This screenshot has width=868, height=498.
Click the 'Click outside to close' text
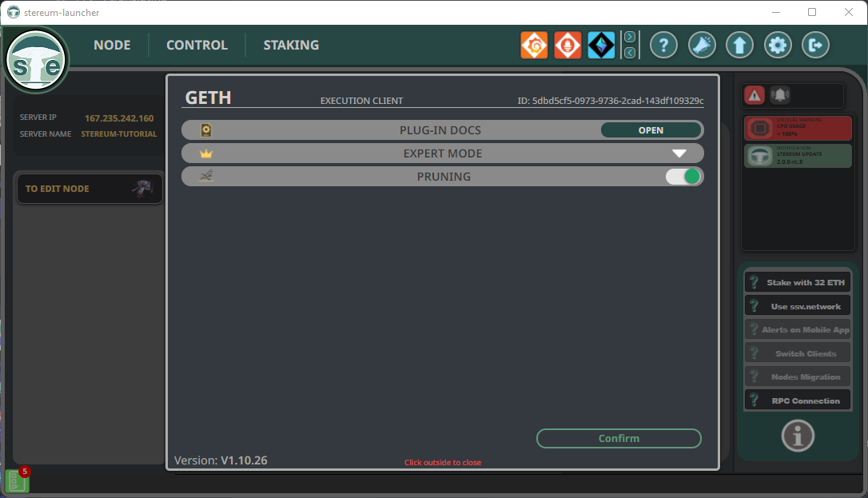443,463
